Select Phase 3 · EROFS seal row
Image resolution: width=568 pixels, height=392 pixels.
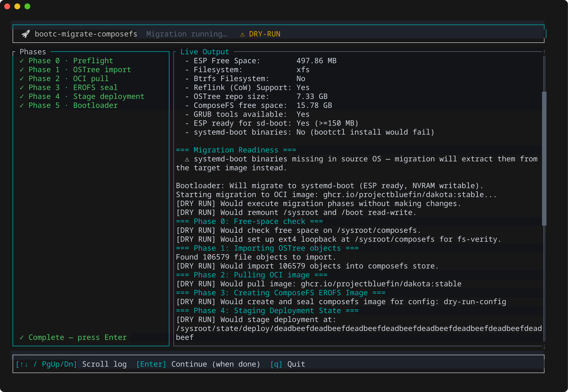point(69,87)
